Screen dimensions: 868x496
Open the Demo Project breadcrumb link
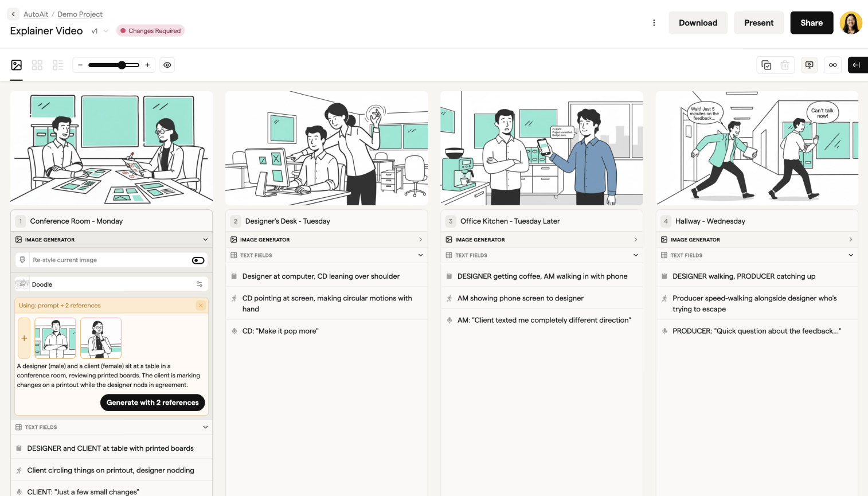pos(80,14)
